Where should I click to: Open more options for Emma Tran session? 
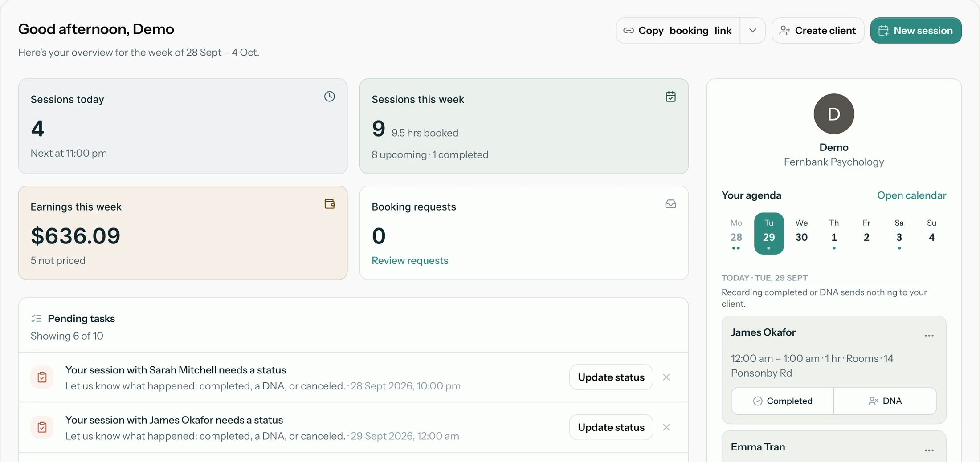(x=929, y=450)
